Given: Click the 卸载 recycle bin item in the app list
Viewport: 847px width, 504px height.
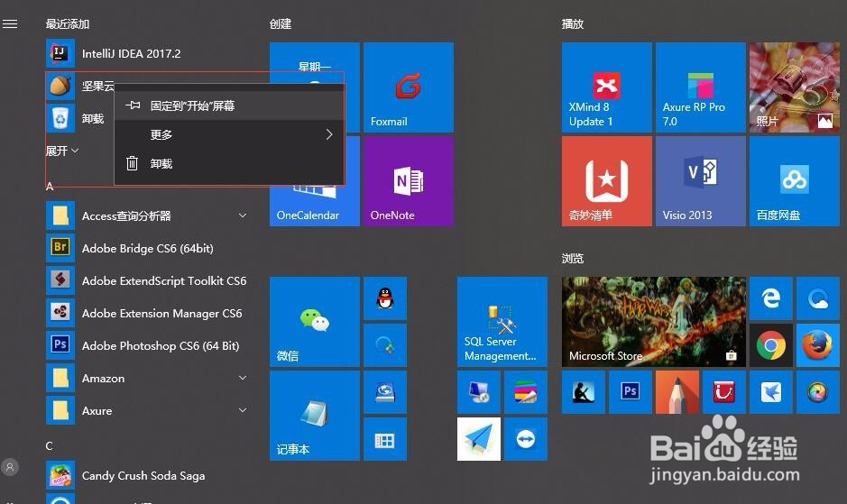Looking at the screenshot, I should pyautogui.click(x=76, y=118).
